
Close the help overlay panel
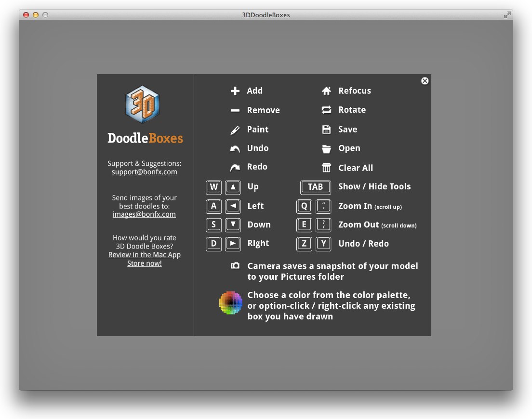[425, 81]
